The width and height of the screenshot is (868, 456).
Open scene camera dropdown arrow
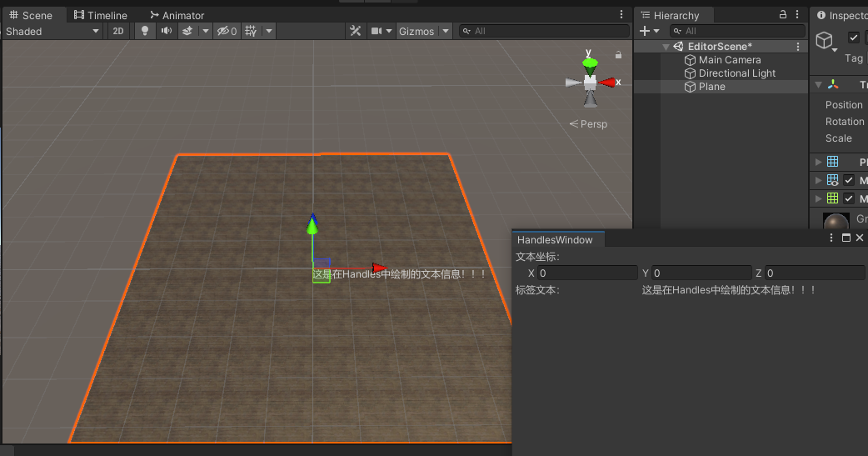pos(389,31)
